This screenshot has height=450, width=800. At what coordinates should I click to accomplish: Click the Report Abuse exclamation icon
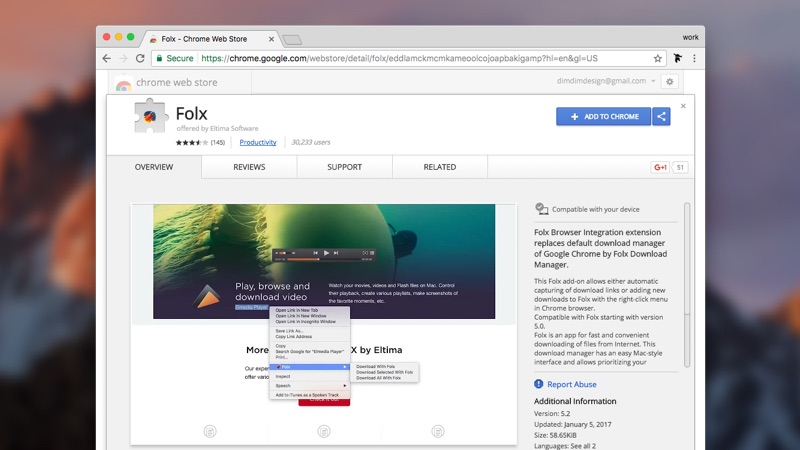(539, 384)
